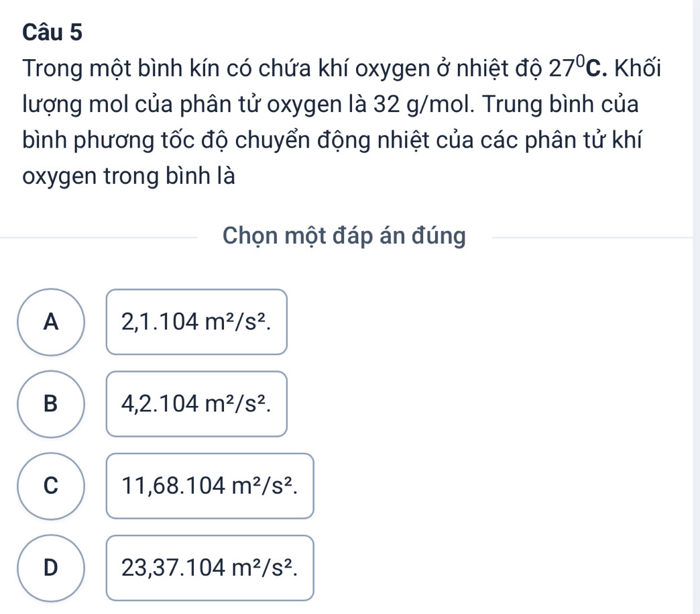Choose the answer box "23,37.104 m²/s²"
Screen dimensions: 700x614
(209, 568)
